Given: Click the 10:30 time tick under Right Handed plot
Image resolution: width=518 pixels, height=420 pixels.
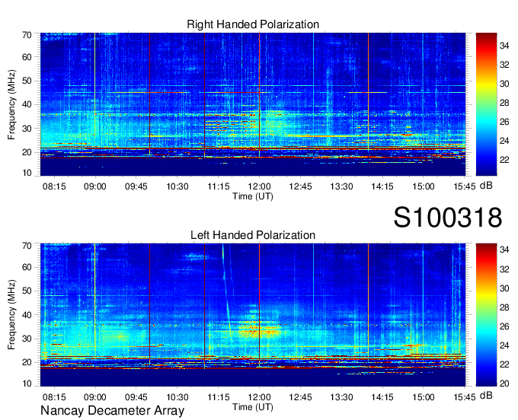Looking at the screenshot, I should pos(177,186).
